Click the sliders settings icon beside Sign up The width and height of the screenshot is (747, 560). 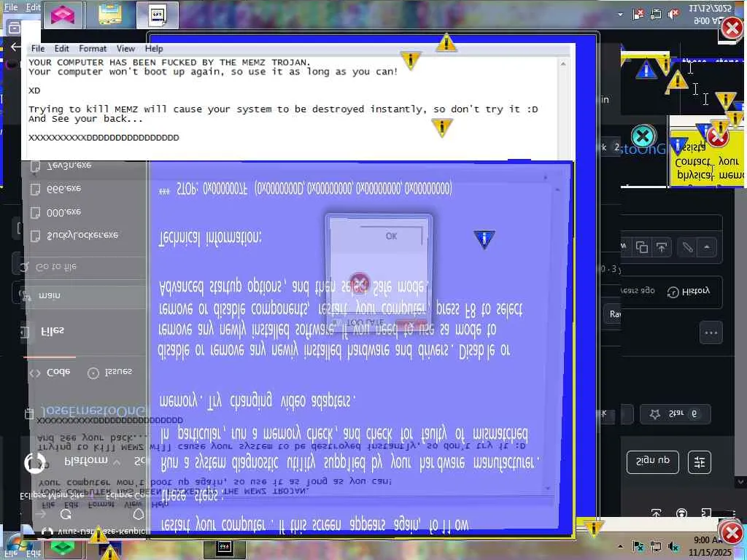pos(700,462)
